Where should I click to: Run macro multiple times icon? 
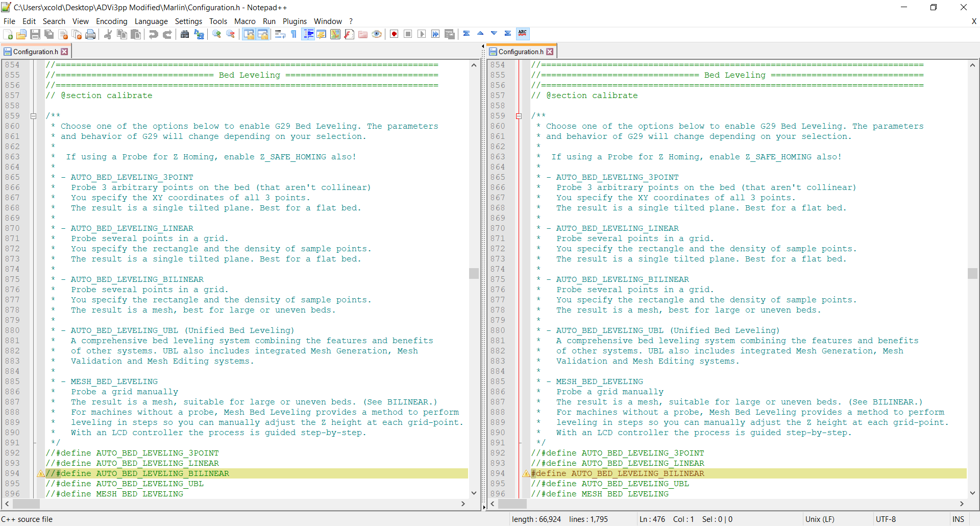[435, 34]
